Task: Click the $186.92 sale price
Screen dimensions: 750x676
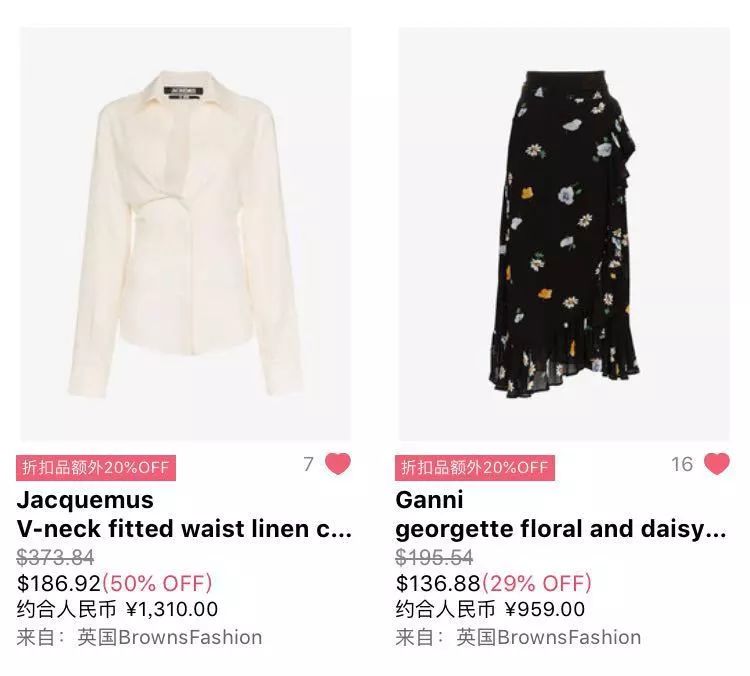Action: pyautogui.click(x=59, y=583)
